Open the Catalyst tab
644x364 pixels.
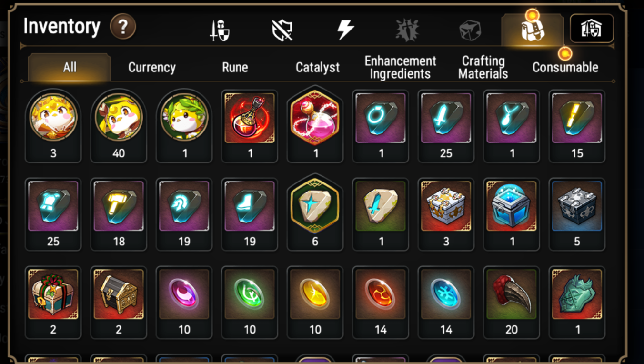pos(318,68)
